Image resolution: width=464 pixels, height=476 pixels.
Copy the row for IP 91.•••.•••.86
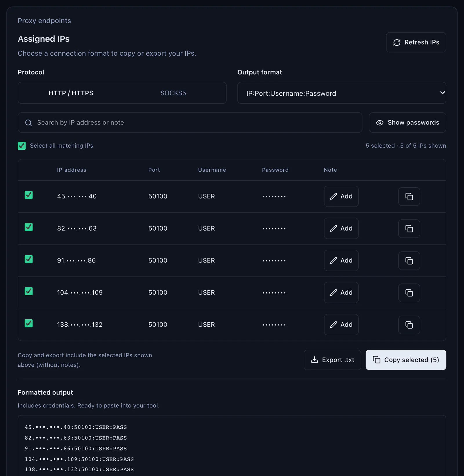409,260
